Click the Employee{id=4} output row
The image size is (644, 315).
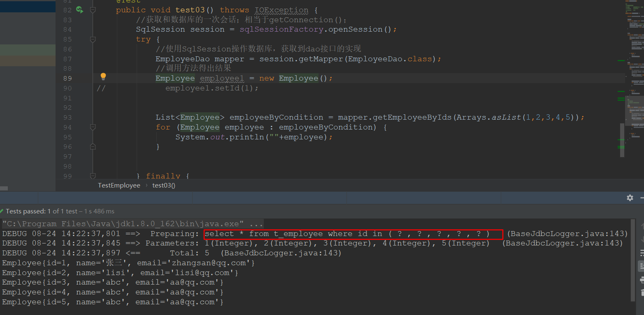pos(113,292)
